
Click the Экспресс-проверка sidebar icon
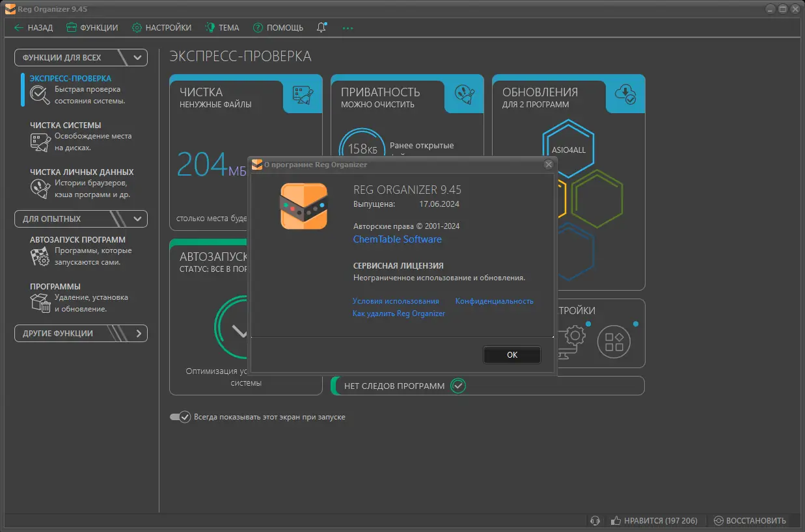(x=40, y=95)
